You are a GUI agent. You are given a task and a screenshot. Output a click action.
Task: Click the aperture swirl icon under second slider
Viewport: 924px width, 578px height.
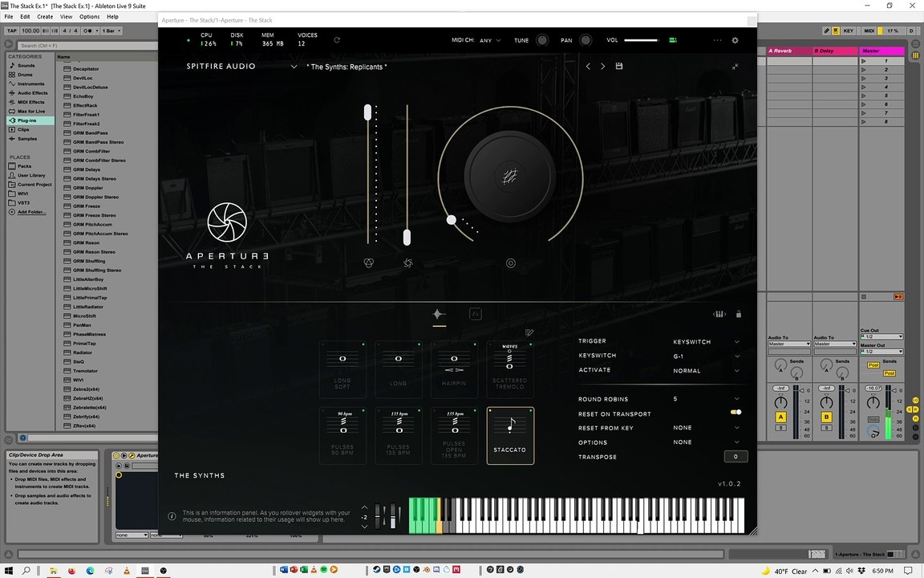(x=407, y=263)
